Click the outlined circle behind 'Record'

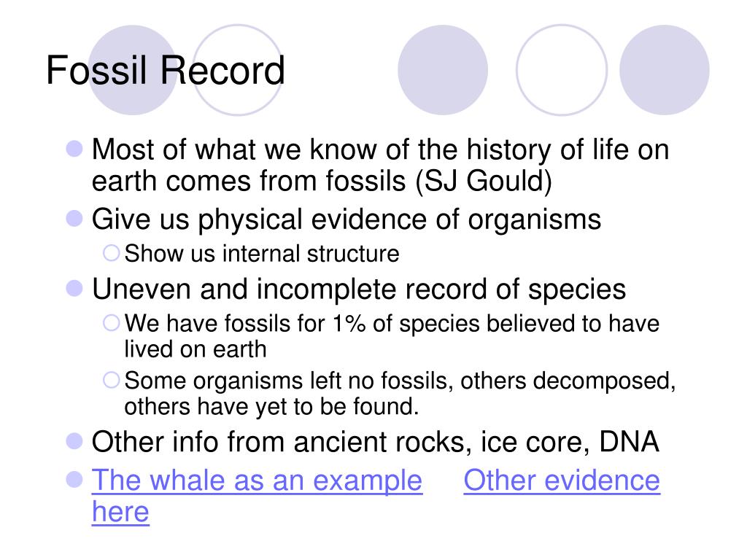(x=239, y=70)
